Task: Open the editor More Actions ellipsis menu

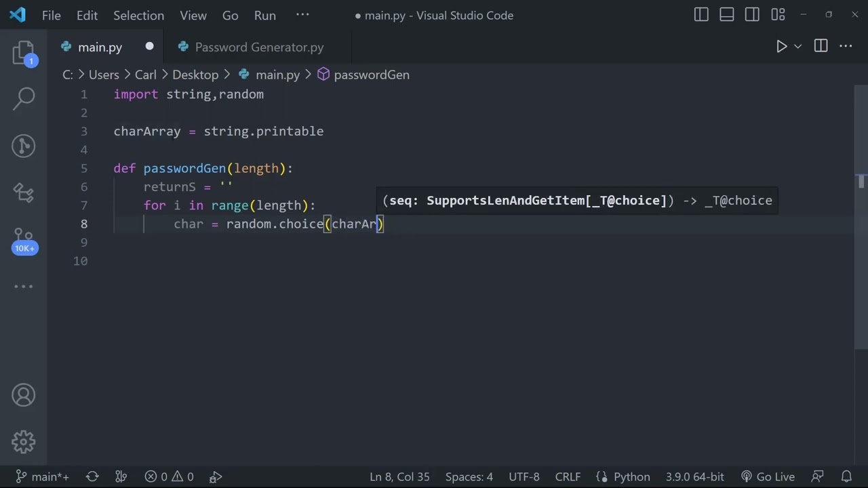Action: click(846, 46)
